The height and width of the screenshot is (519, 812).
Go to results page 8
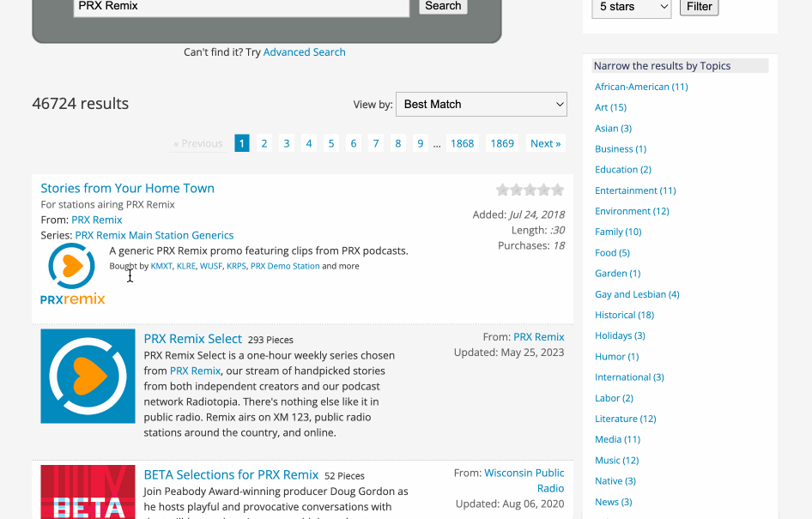coord(398,143)
